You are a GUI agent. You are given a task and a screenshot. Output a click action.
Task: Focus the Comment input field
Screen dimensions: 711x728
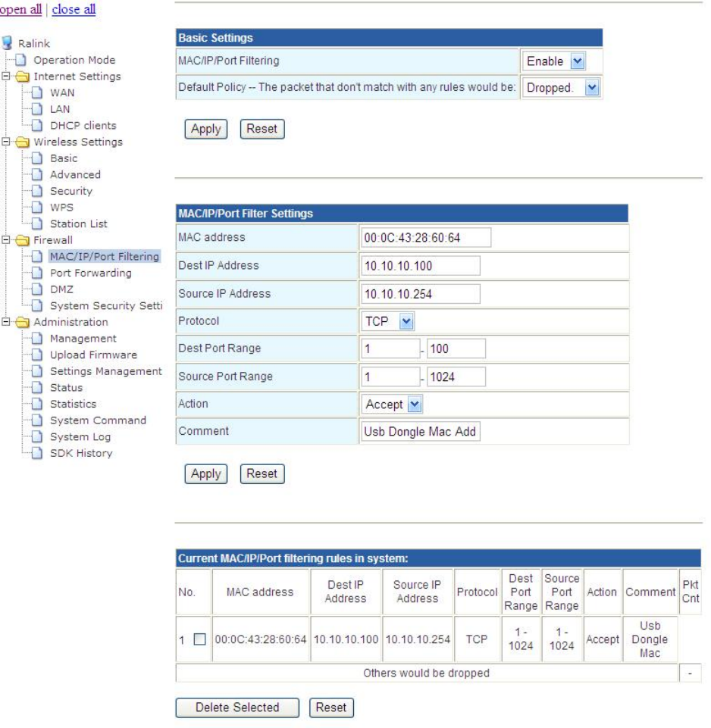pos(421,431)
